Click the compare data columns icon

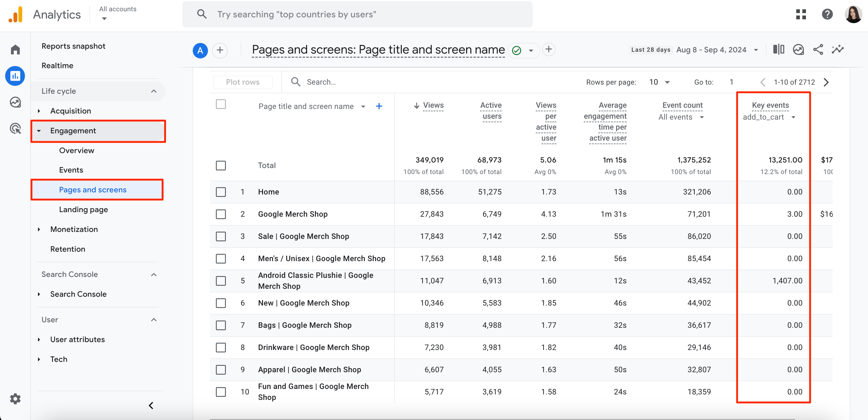pyautogui.click(x=778, y=50)
